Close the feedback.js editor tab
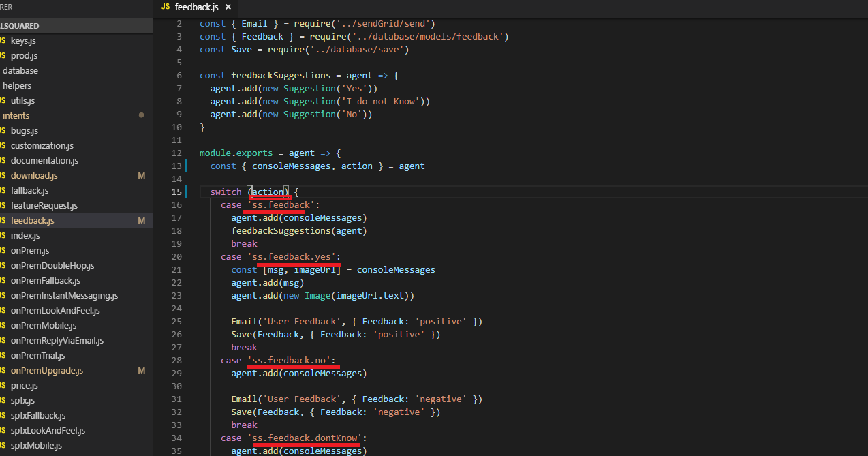 (x=228, y=7)
